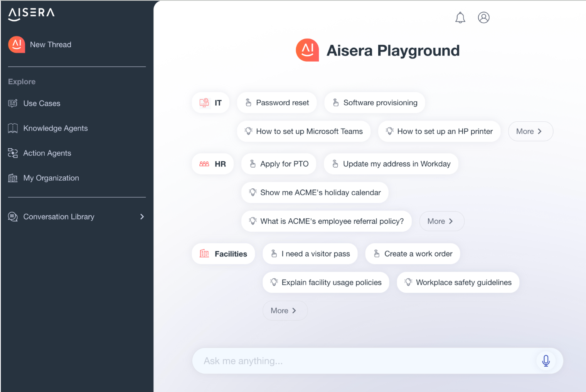This screenshot has width=586, height=392.
Task: Click the orange AI icon beside New Thread
Action: (17, 45)
